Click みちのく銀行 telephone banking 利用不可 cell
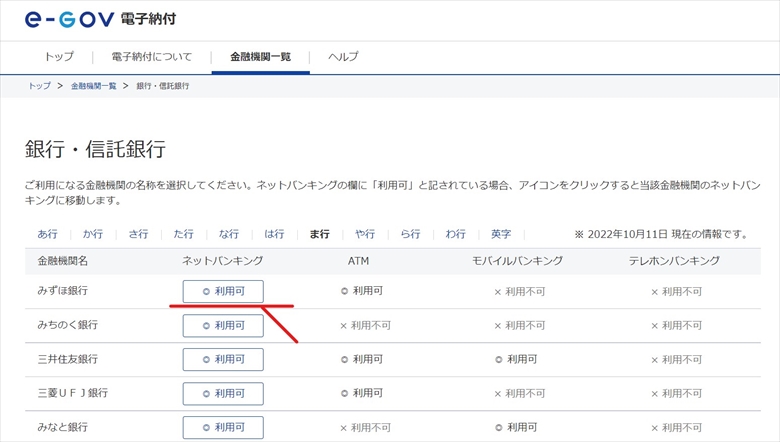Viewport: 780px width, 442px height. pyautogui.click(x=677, y=326)
